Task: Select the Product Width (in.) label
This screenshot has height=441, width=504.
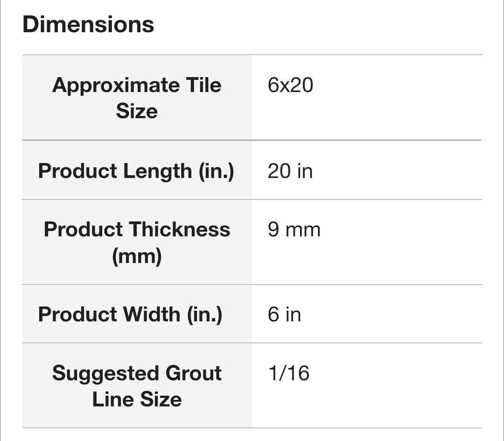Action: [x=130, y=314]
